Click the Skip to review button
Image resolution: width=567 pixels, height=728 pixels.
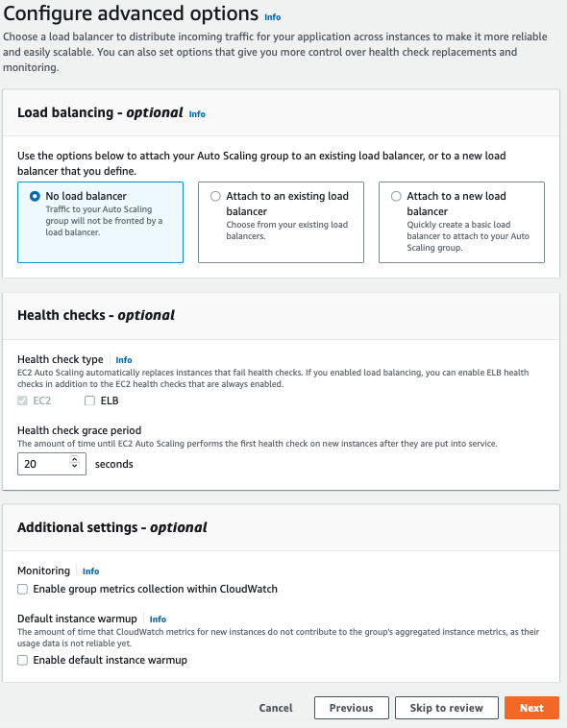[447, 708]
